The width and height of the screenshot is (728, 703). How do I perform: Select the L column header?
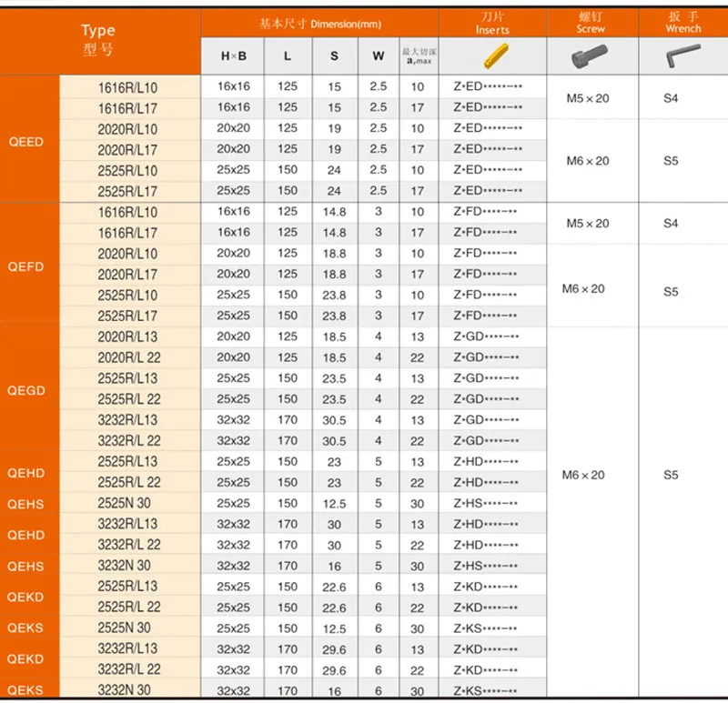click(x=288, y=56)
